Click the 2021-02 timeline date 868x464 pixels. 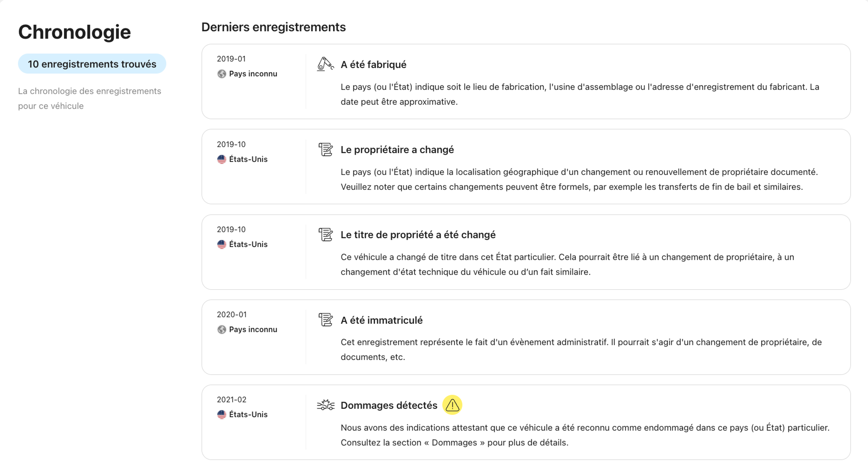point(231,399)
